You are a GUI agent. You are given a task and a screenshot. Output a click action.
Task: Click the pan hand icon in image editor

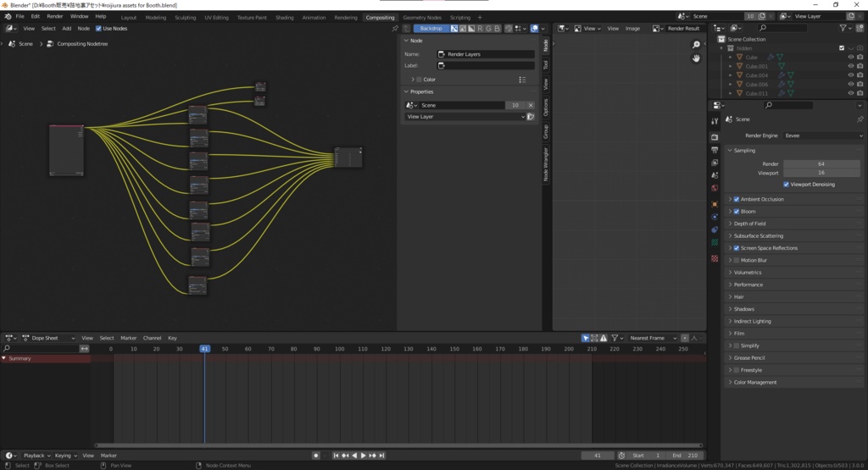coord(696,58)
